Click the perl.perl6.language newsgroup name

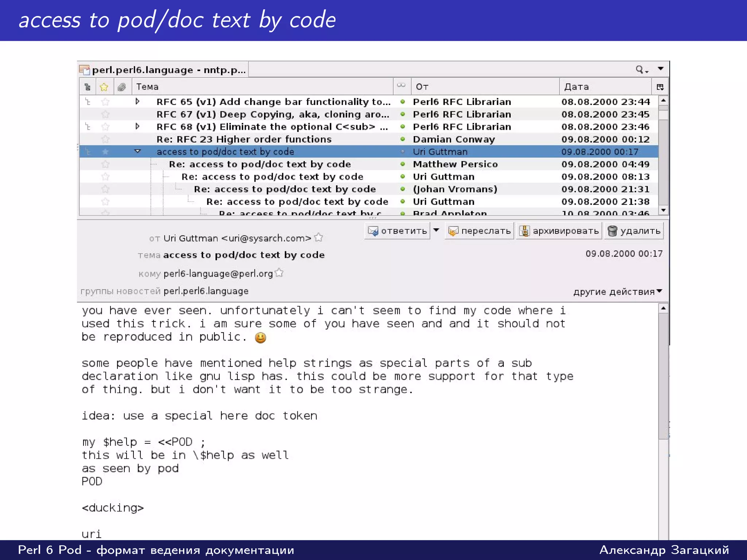point(206,291)
